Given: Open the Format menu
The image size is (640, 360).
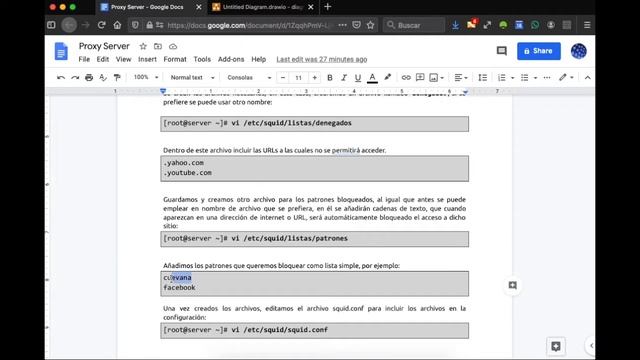Looking at the screenshot, I should point(175,59).
